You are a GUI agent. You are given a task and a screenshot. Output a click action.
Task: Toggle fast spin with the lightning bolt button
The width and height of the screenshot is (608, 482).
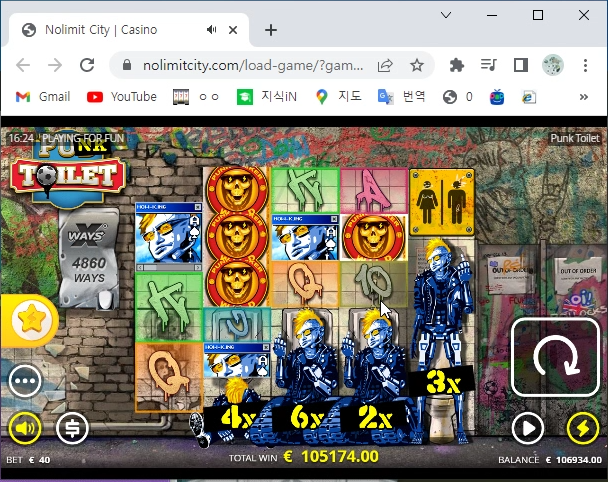(x=583, y=428)
